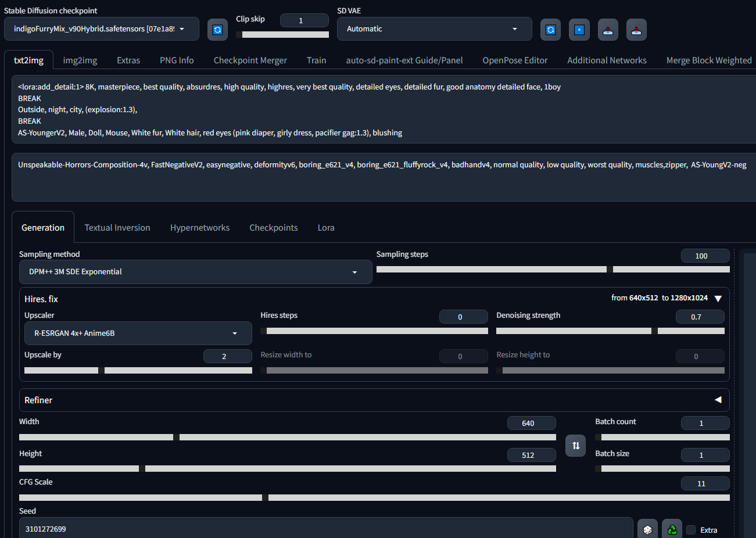This screenshot has width=756, height=538.
Task: Click into the Seed input field
Action: pyautogui.click(x=325, y=529)
